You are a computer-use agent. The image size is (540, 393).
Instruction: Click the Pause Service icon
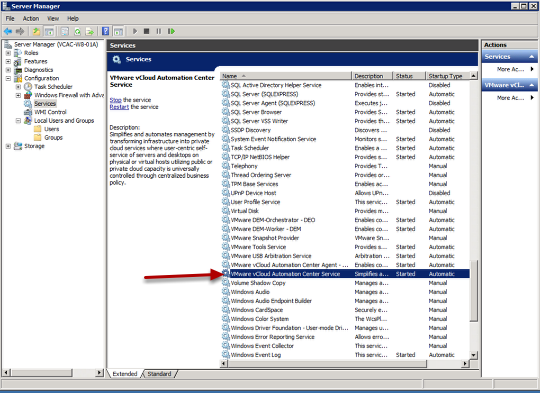pyautogui.click(x=158, y=31)
